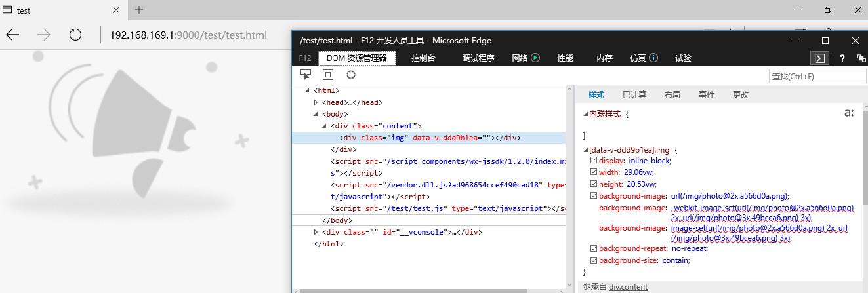The image size is (868, 293).
Task: Click the 29.06vw width value
Action: click(638, 172)
